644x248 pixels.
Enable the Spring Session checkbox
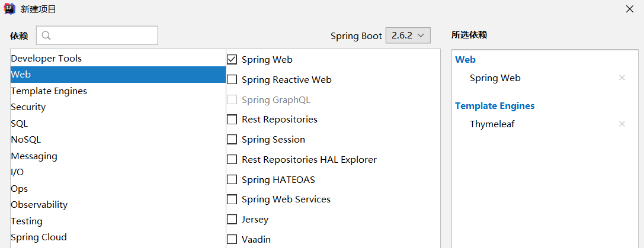pos(232,140)
